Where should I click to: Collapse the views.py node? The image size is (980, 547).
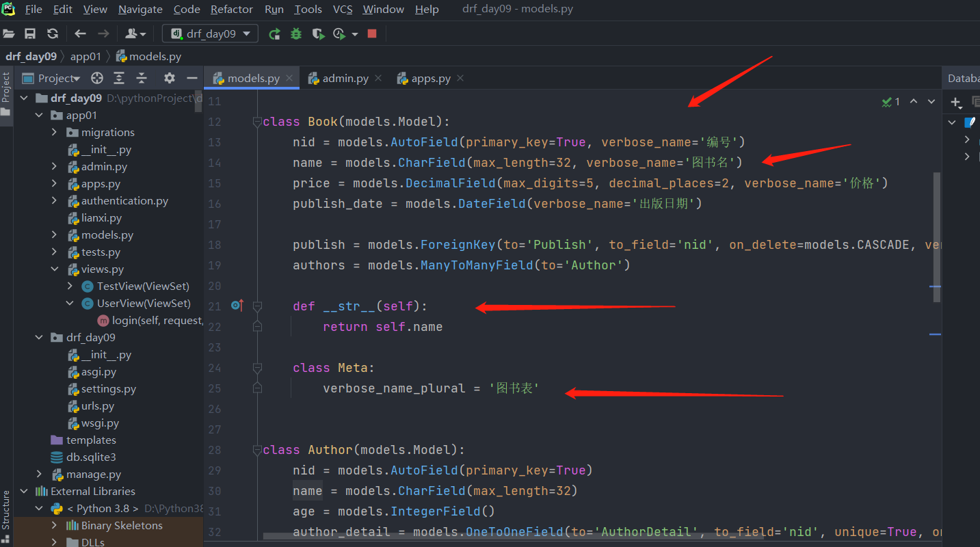pos(55,269)
